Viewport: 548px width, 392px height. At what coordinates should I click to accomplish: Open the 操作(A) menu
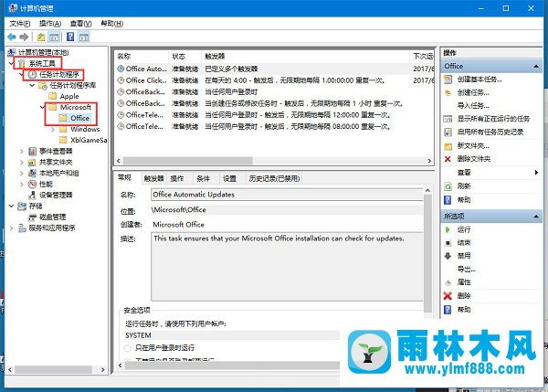click(50, 24)
